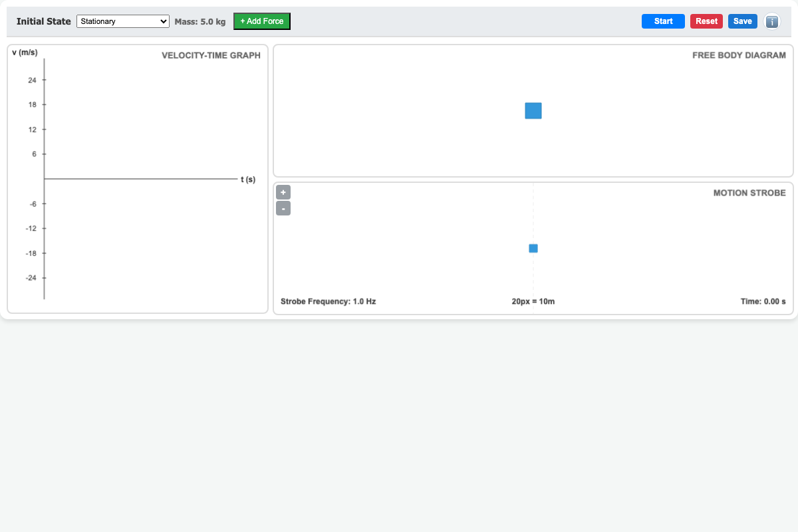
Task: Click the Velocity-Time Graph title
Action: click(211, 55)
